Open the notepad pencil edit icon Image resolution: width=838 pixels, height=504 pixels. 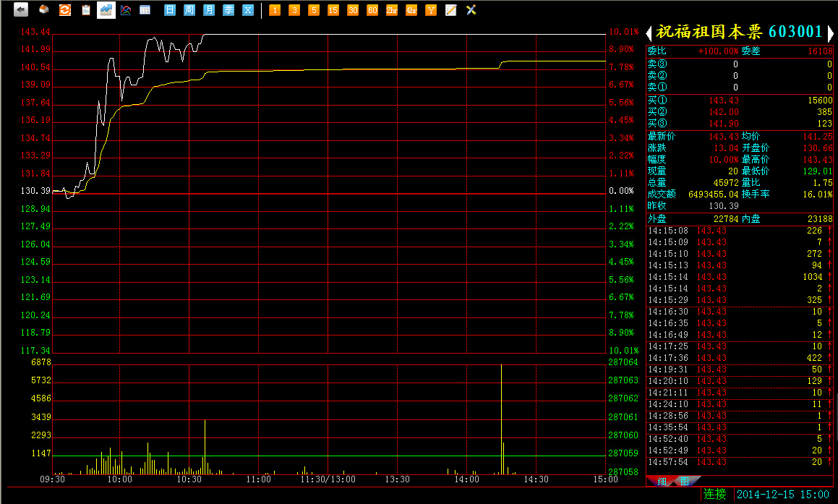tap(450, 10)
